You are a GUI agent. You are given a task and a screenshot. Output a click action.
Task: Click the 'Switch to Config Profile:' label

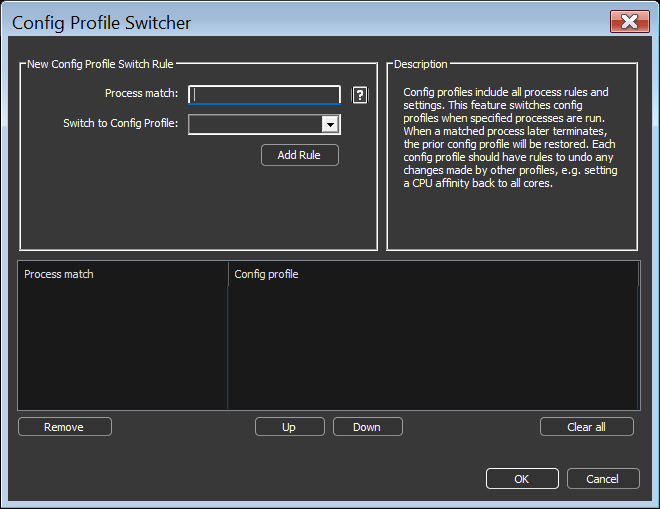point(120,123)
